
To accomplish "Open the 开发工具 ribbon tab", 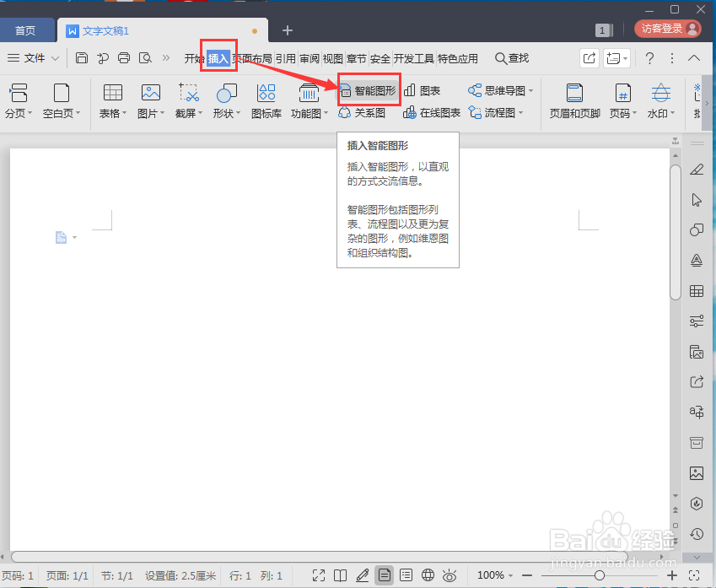I will point(414,58).
